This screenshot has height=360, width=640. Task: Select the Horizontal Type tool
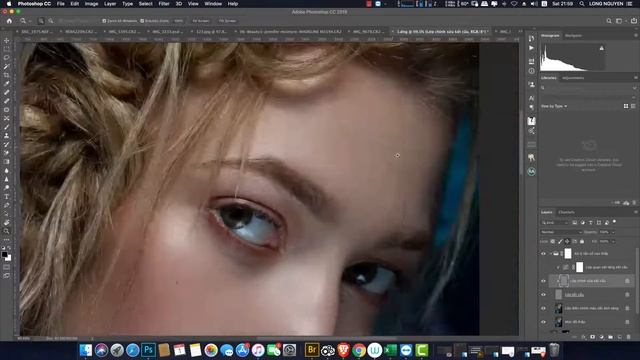tap(7, 196)
